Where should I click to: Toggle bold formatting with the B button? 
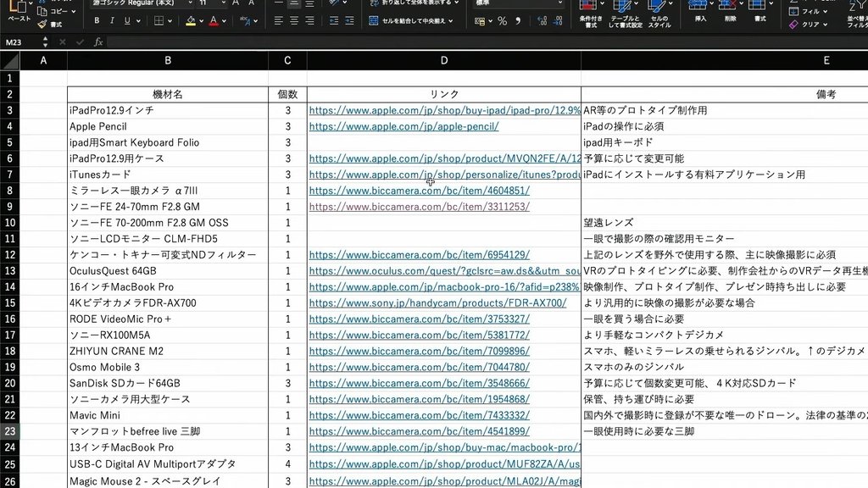pyautogui.click(x=97, y=20)
